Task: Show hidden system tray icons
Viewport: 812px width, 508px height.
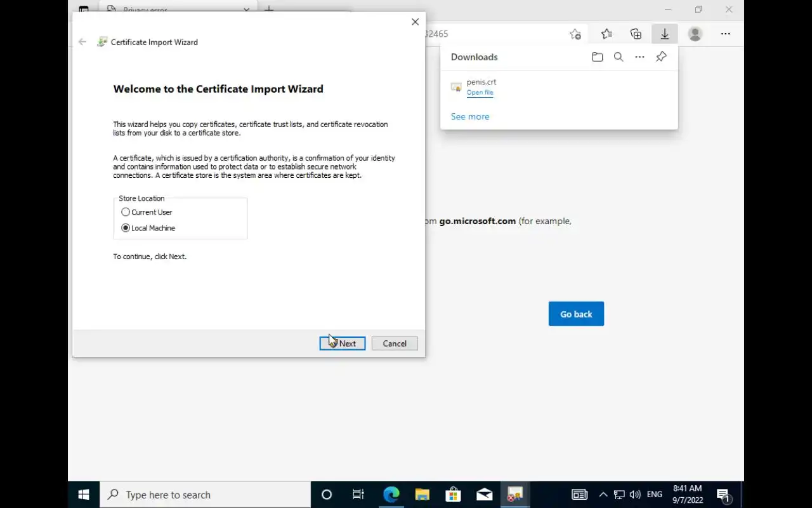Action: click(x=603, y=495)
